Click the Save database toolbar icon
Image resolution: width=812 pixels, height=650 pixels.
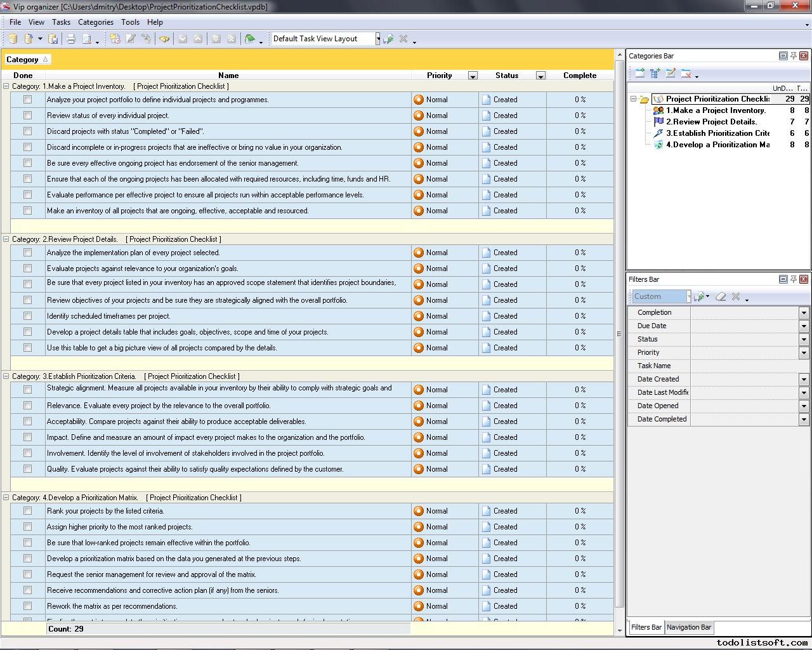[53, 39]
